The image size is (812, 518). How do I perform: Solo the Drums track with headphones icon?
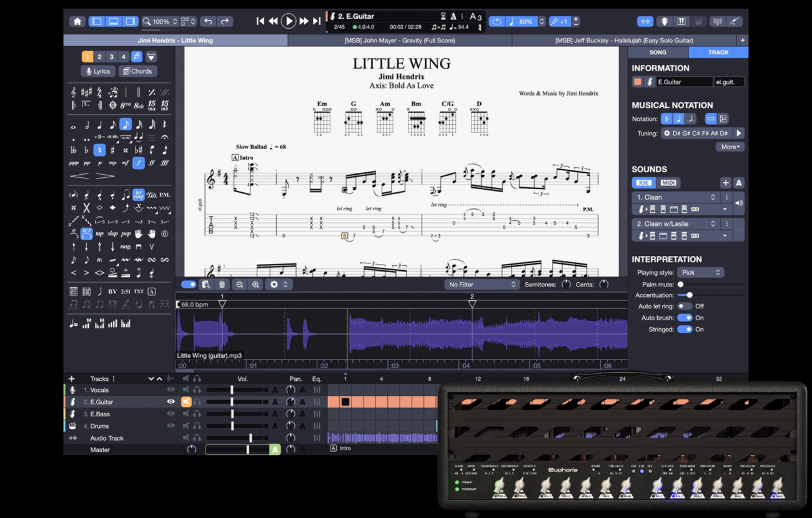tap(197, 426)
